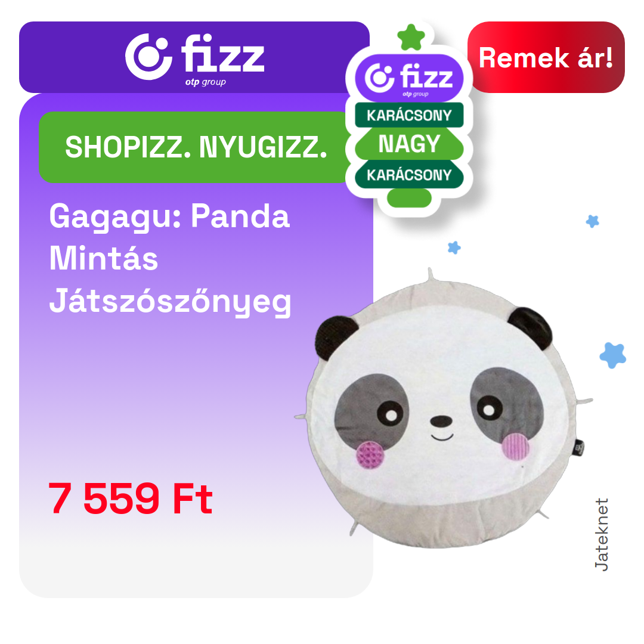This screenshot has height=644, width=644.
Task: Click the Remek ár! red badge
Action: [546, 57]
